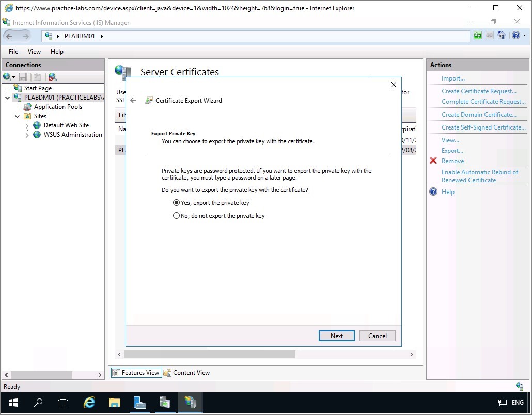
Task: Click the Windows Start button
Action: tap(13, 403)
